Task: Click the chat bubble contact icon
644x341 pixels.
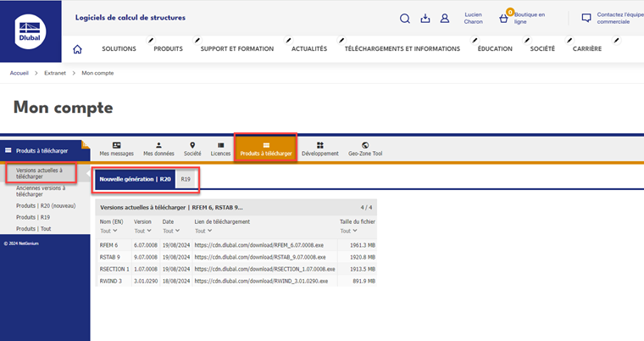Action: pos(586,18)
